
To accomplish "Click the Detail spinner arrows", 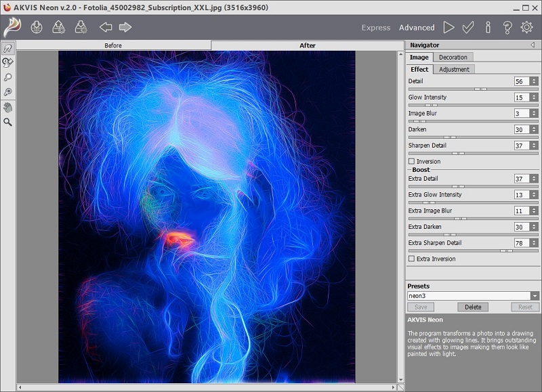I will pos(534,81).
